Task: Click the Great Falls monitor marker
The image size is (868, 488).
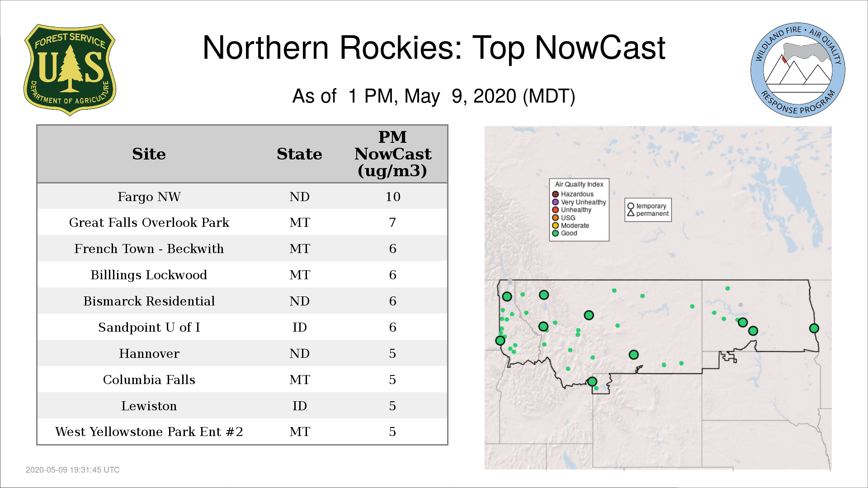Action: click(589, 315)
